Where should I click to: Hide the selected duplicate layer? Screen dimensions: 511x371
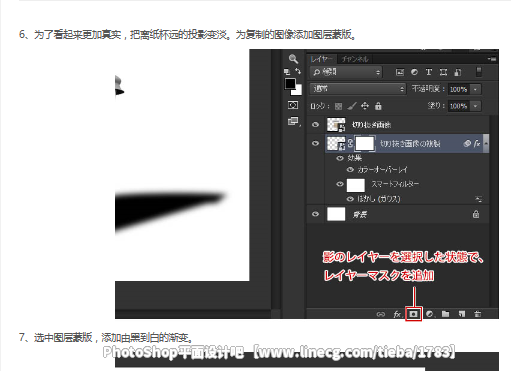(x=315, y=143)
